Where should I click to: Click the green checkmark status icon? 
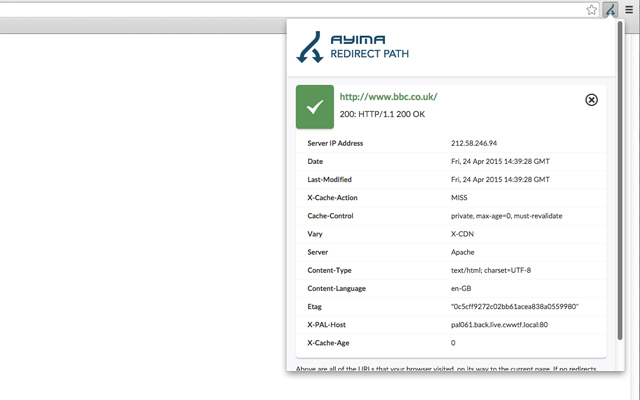(315, 107)
